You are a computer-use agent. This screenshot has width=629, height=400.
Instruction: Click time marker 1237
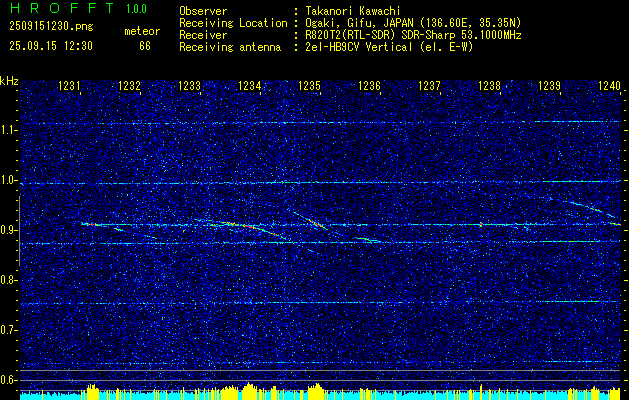click(x=429, y=85)
